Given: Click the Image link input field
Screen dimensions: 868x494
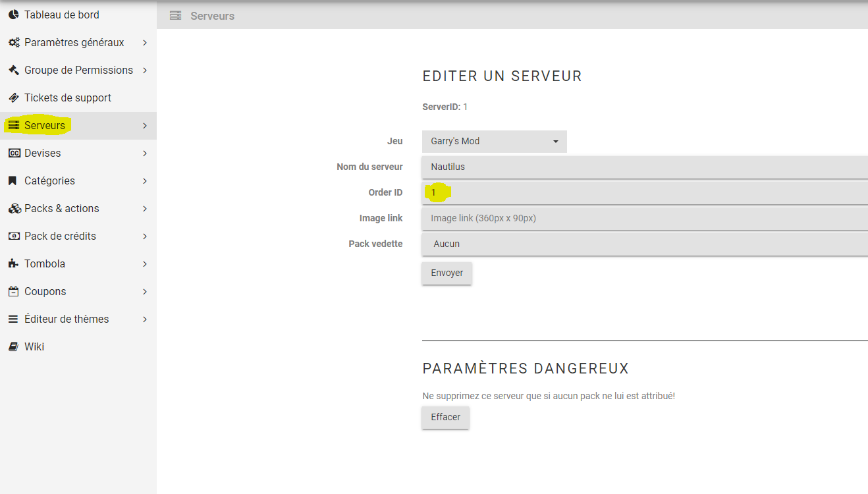Looking at the screenshot, I should tap(645, 218).
